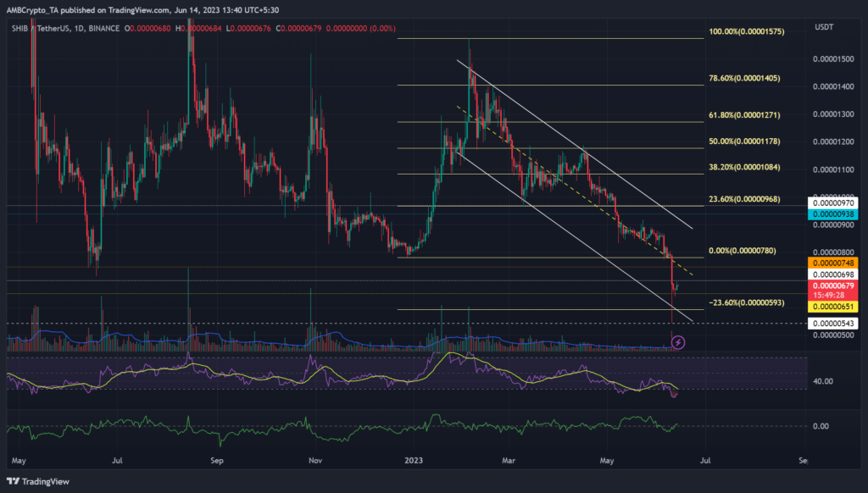Click the 0.00000970 price level tag

tap(834, 203)
